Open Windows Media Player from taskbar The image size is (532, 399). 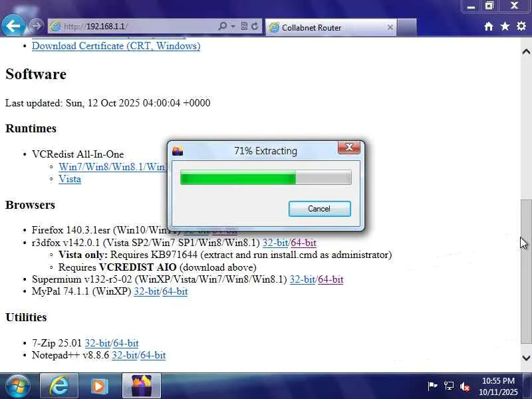point(99,386)
